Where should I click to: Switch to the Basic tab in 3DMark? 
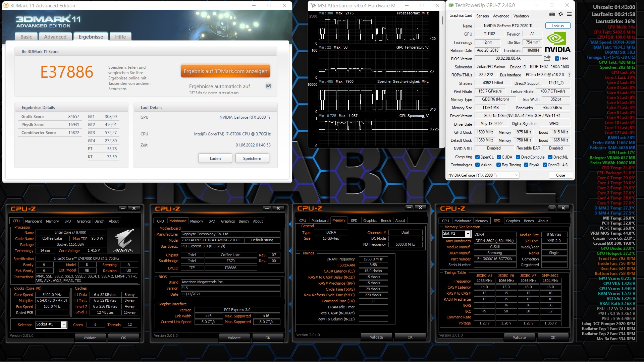coord(26,37)
